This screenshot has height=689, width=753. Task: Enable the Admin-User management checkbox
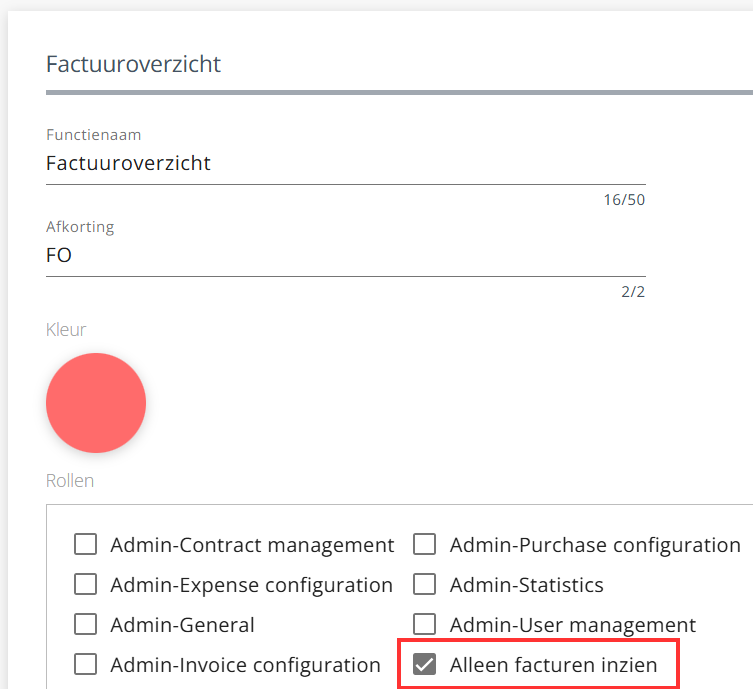pos(425,625)
